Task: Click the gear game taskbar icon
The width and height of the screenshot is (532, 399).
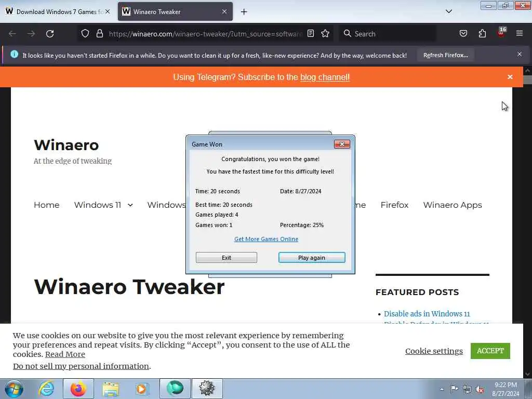Action: click(207, 389)
